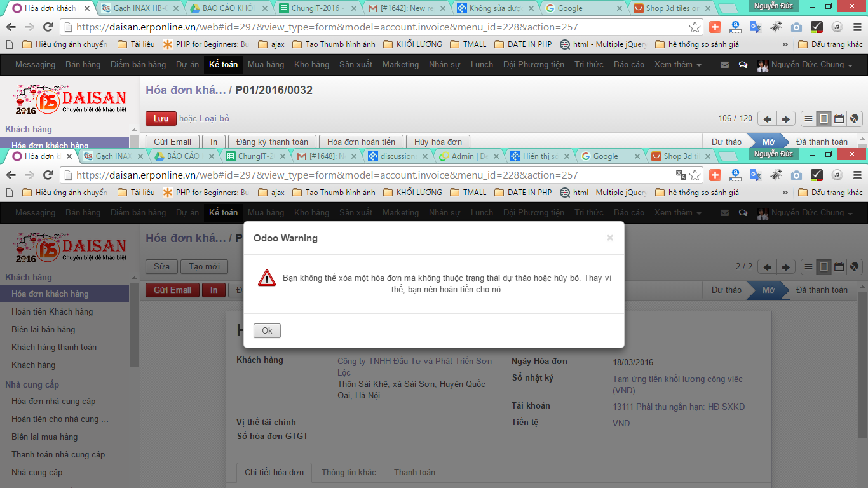Image resolution: width=868 pixels, height=488 pixels.
Task: Open the Chrome hamburger menu in the upper window
Action: coord(856,27)
